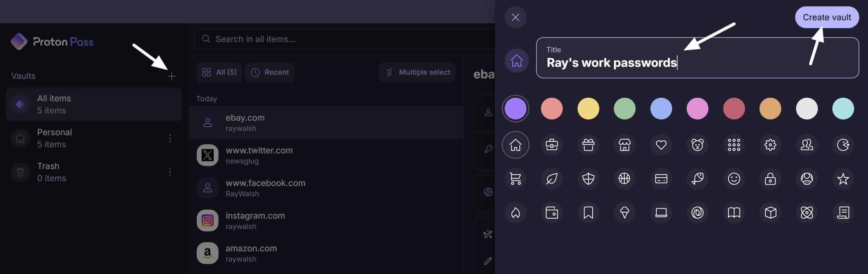
Task: Pick the gift box vault icon
Action: click(588, 145)
